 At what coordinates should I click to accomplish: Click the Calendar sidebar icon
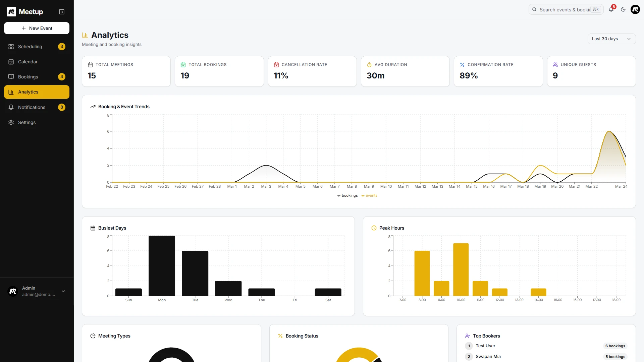click(x=11, y=62)
